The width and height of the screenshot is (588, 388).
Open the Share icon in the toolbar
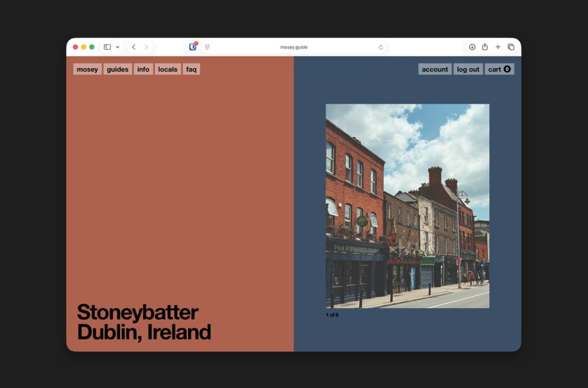click(x=485, y=47)
